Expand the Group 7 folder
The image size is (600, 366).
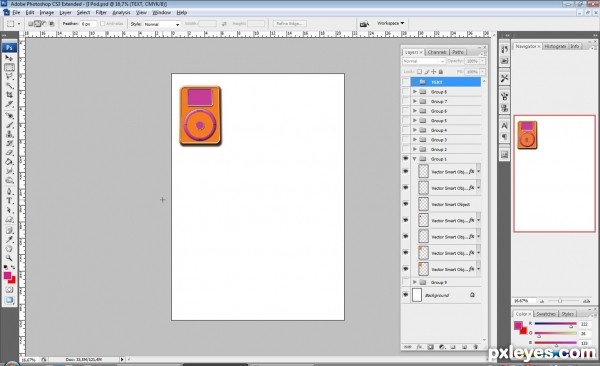tap(415, 101)
